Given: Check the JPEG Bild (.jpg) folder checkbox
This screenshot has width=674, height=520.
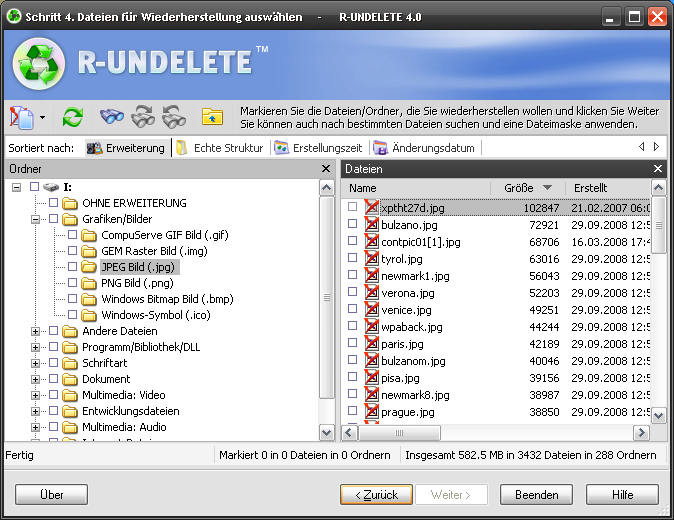Looking at the screenshot, I should [73, 266].
